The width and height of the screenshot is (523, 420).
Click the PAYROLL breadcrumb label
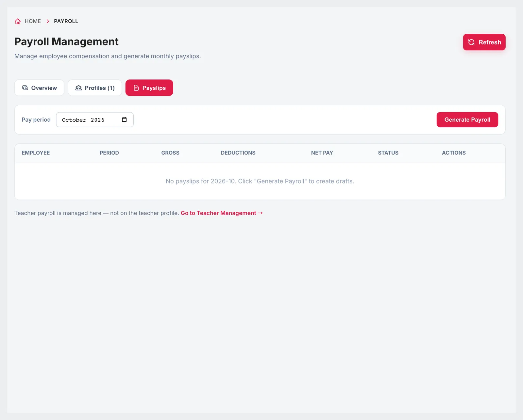[66, 21]
